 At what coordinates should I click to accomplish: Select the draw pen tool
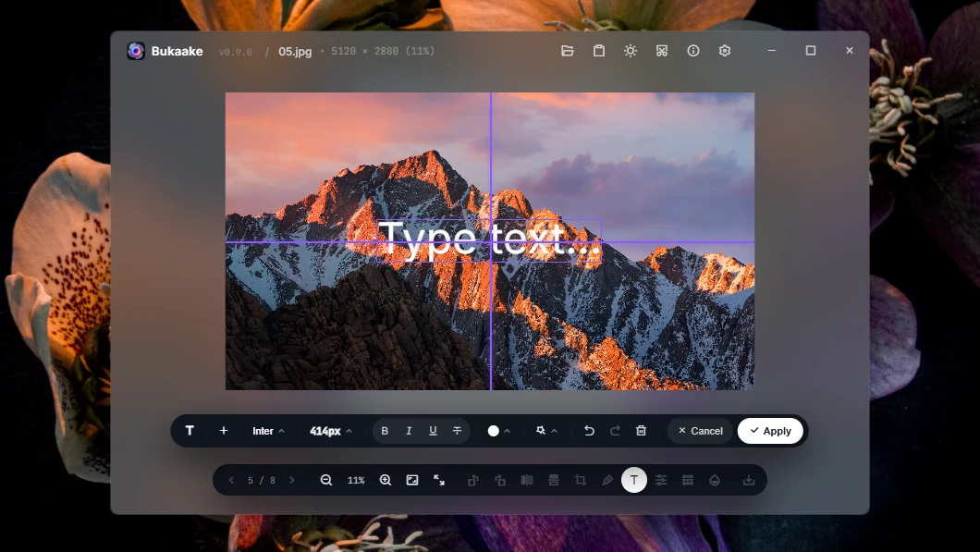tap(607, 480)
